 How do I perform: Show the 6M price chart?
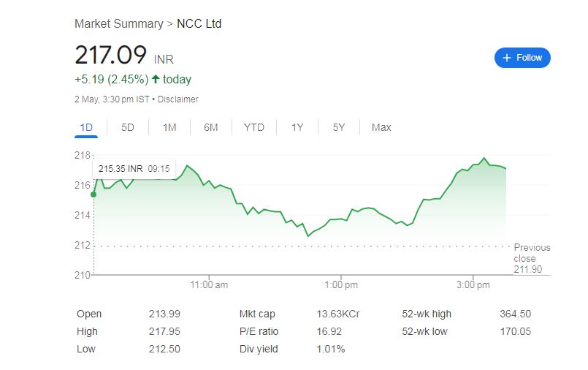coord(211,127)
